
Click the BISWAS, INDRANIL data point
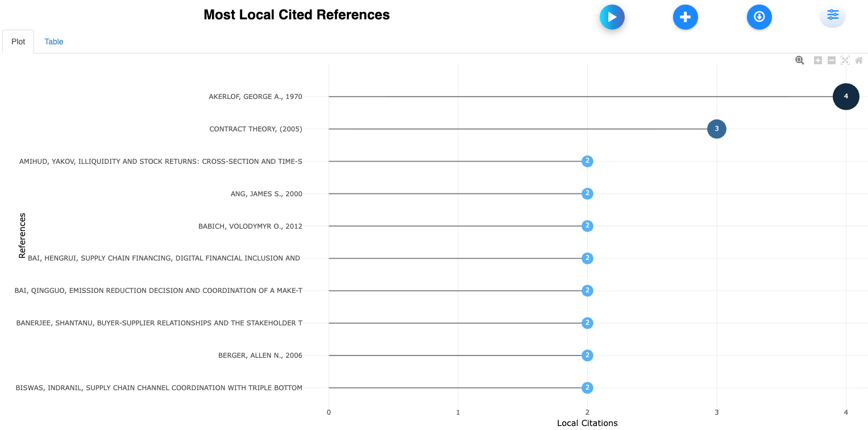click(587, 388)
